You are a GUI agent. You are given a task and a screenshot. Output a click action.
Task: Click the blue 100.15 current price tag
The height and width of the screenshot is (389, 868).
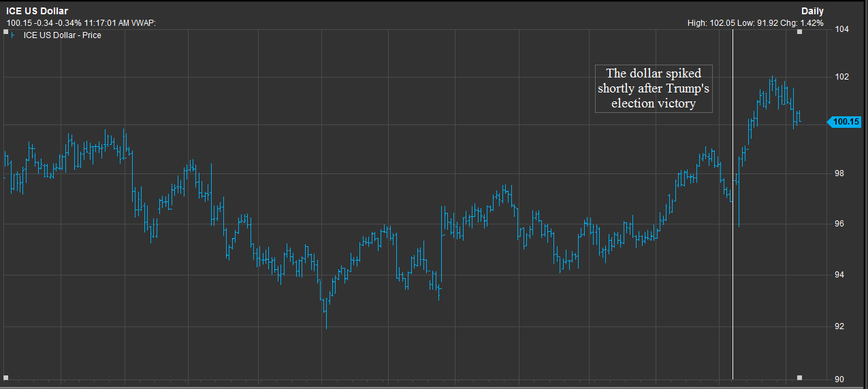coord(846,122)
